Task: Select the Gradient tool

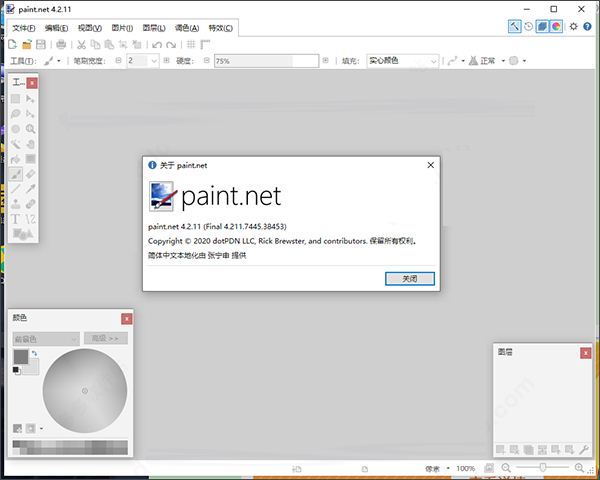Action: [x=30, y=159]
